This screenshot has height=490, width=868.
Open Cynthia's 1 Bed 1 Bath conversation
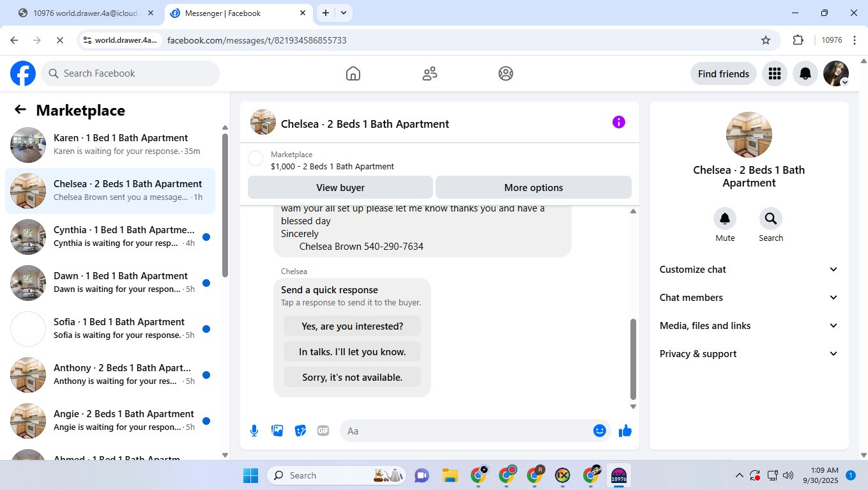[110, 237]
